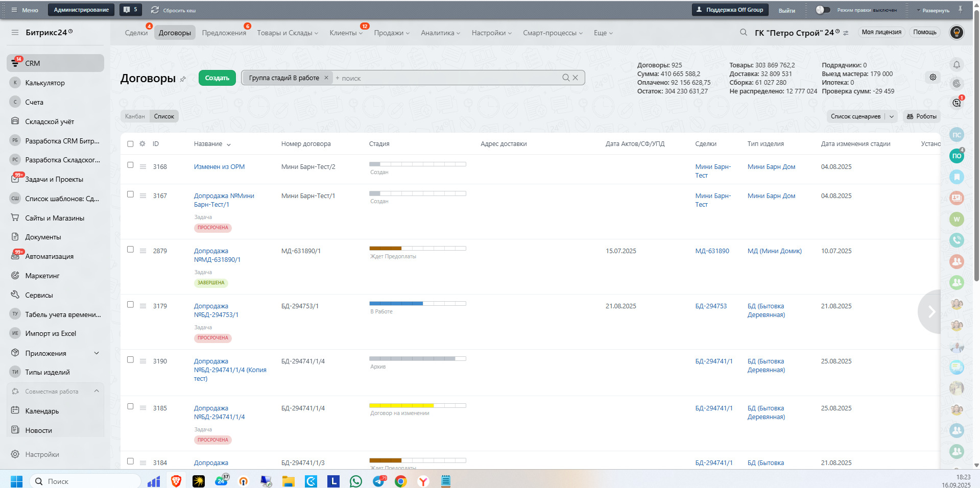Clear the search field with X icon

(576, 78)
